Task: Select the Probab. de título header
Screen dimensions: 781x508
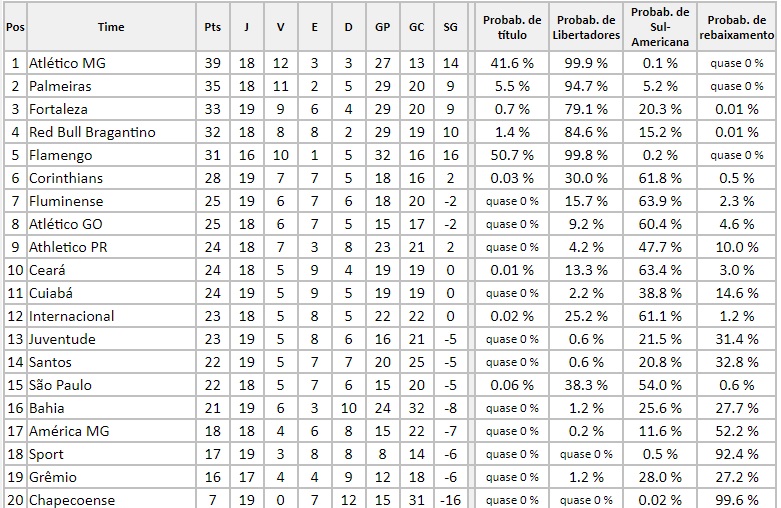Action: pos(512,27)
